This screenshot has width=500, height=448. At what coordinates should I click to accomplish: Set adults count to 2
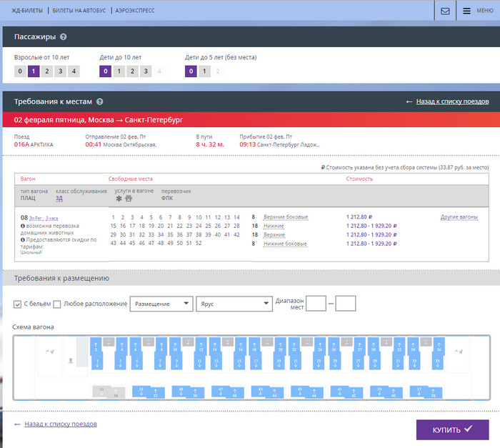pyautogui.click(x=47, y=71)
